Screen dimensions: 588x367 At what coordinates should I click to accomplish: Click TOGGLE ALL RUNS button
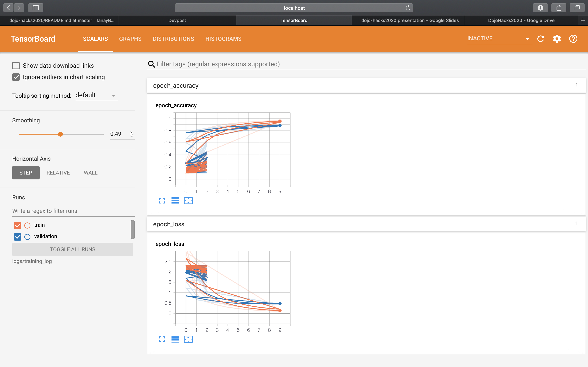pos(72,249)
